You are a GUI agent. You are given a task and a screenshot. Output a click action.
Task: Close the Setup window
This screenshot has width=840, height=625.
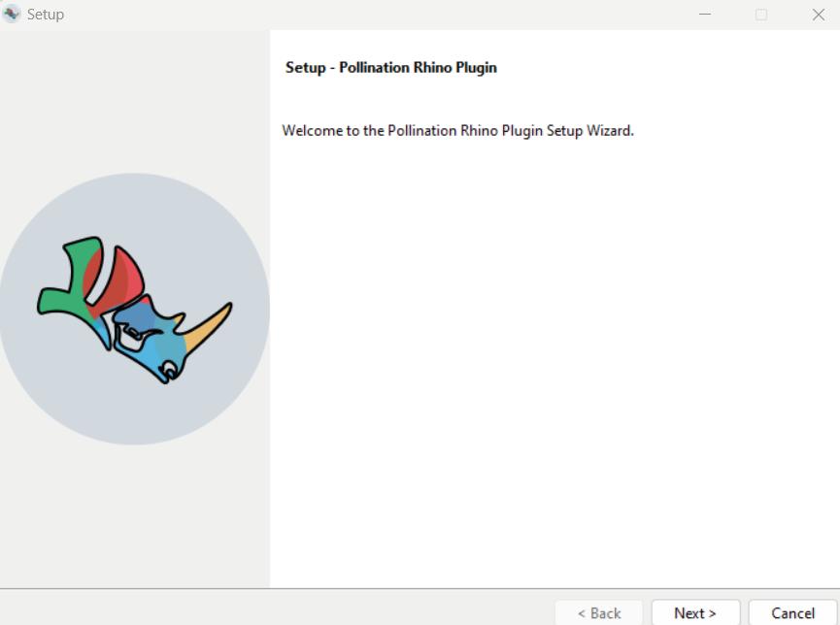tap(818, 15)
